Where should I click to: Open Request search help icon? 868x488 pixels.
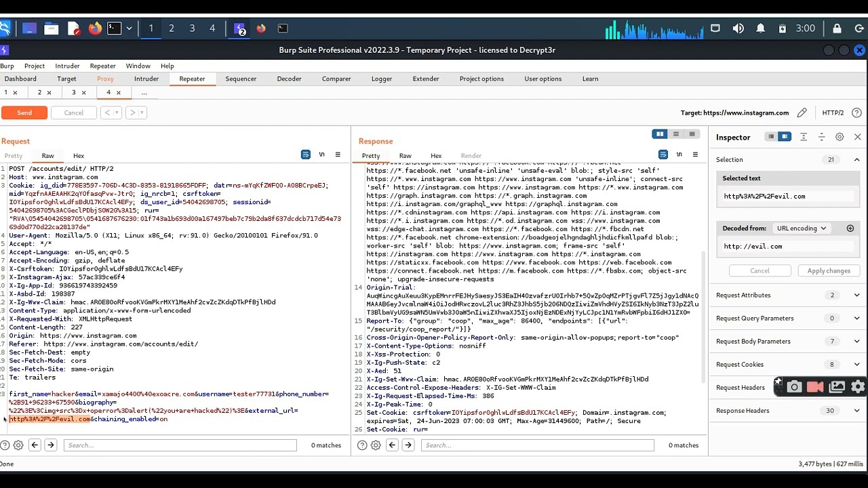pos(5,445)
